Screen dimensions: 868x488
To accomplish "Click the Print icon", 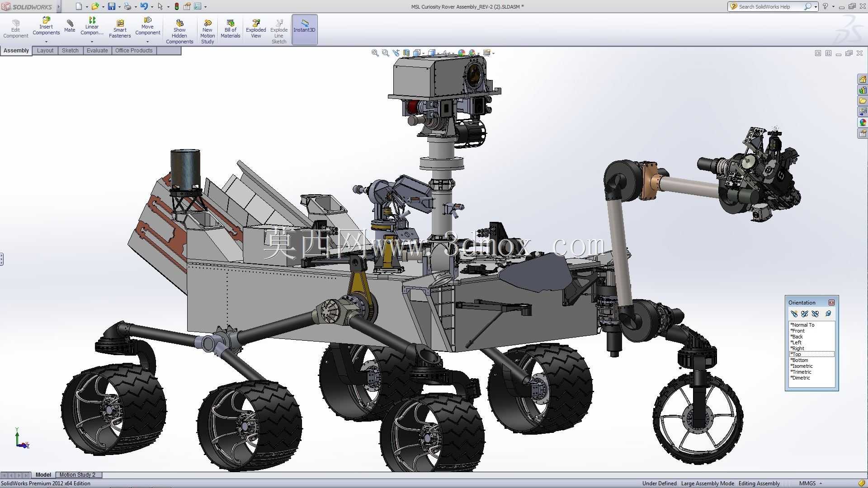I will pos(127,6).
